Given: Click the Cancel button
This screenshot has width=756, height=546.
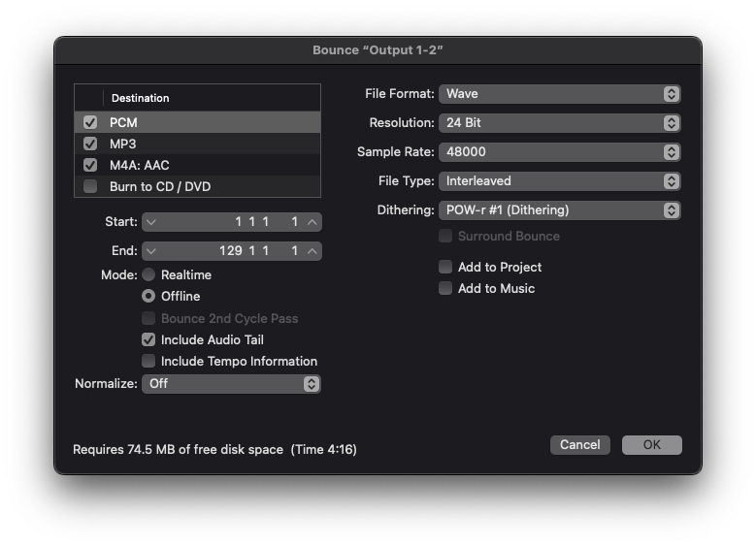Looking at the screenshot, I should (x=579, y=445).
